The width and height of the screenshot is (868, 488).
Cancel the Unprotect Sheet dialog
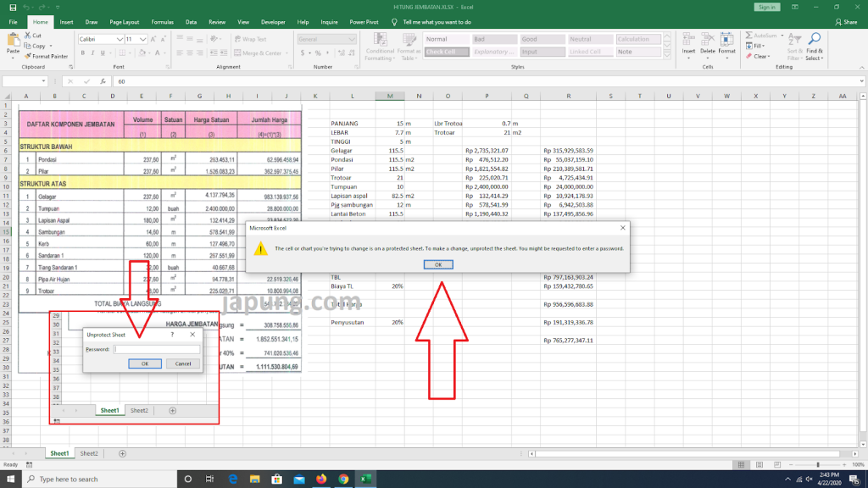[x=183, y=363]
